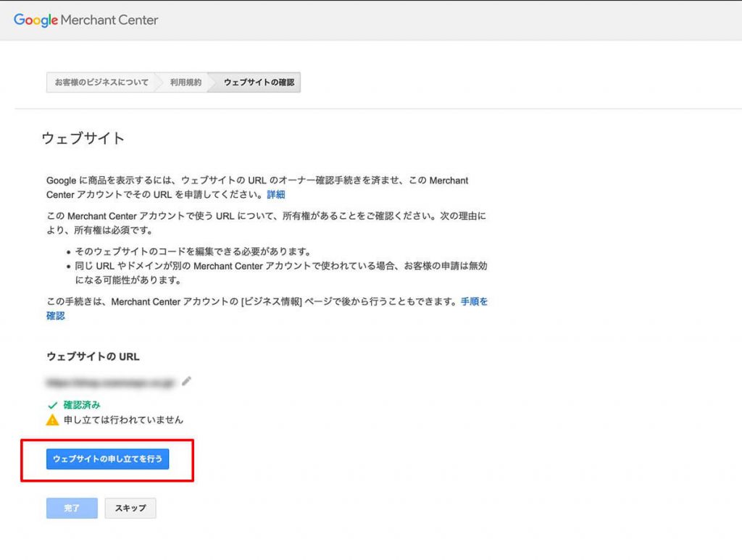Screen dimensions: 742x560
Task: Click the pencil edit icon beside the URL
Action: tap(186, 381)
